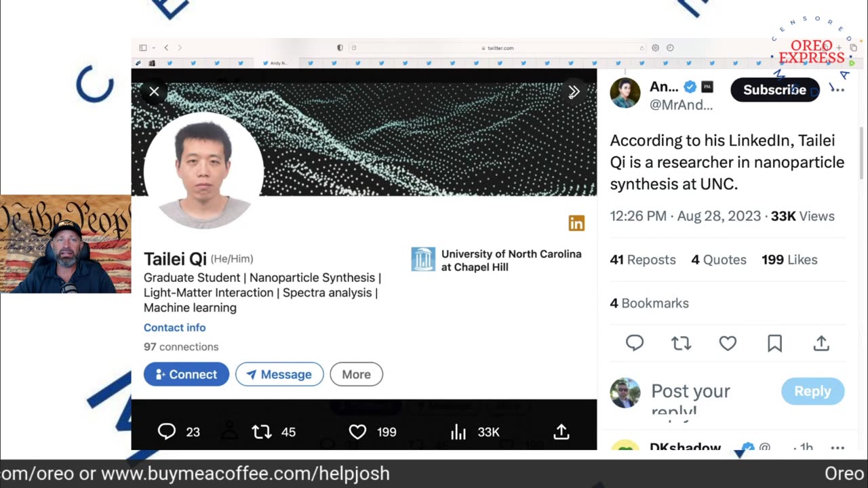Click the 4 Bookmarks count
Screen dimensions: 868x488
[x=649, y=303]
